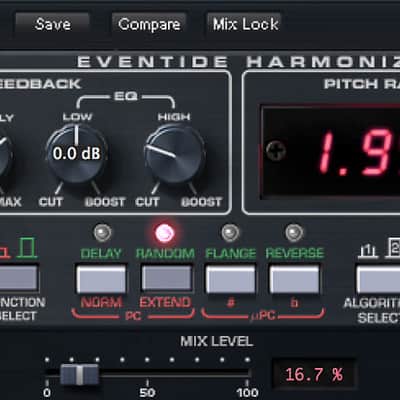The height and width of the screenshot is (400, 400).
Task: Toggle the RANDOM / EXTEND button
Action: point(166,278)
